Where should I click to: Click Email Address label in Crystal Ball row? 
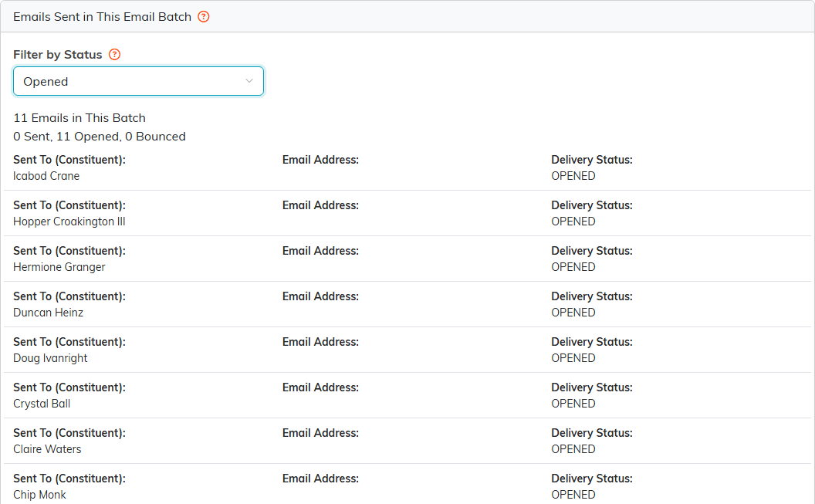321,387
